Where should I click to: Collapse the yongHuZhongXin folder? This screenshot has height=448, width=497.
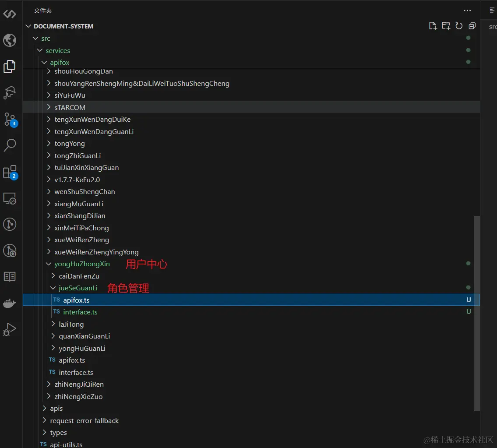(49, 264)
